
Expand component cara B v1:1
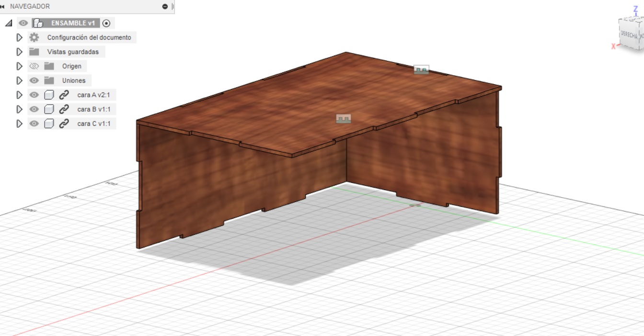(20, 109)
